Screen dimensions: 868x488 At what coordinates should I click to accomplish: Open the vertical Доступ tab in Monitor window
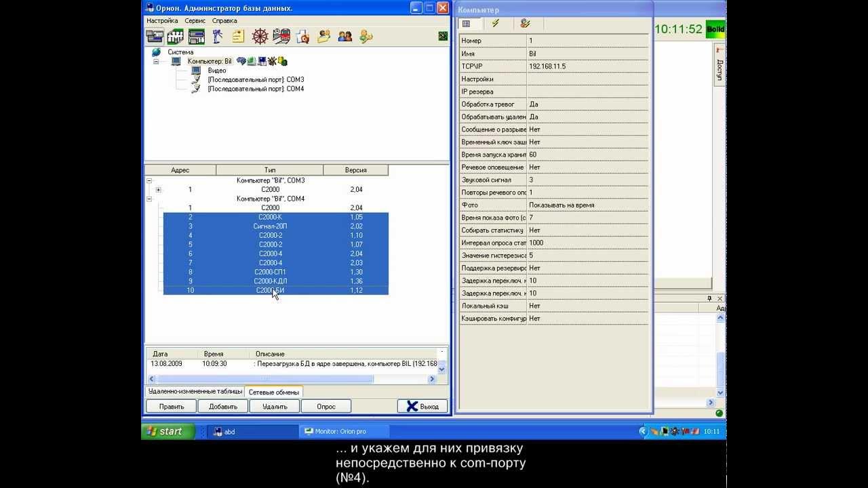pyautogui.click(x=719, y=66)
